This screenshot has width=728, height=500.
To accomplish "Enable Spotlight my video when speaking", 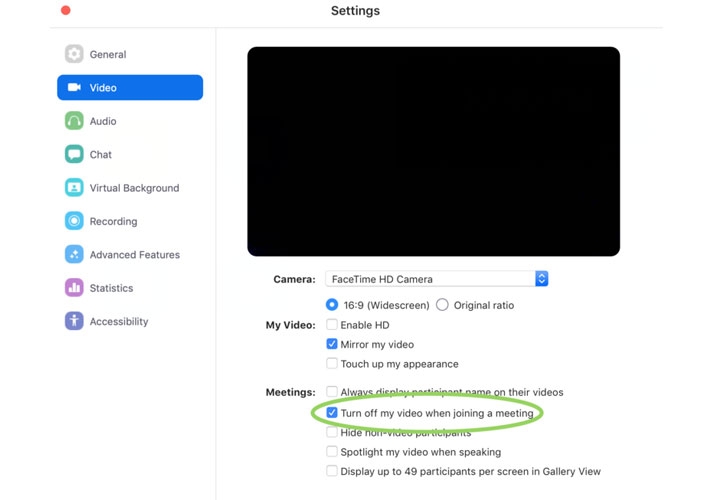I will coord(332,452).
